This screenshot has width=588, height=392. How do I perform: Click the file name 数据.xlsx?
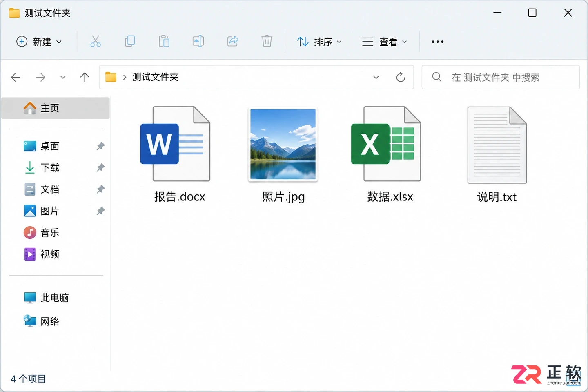(x=390, y=197)
